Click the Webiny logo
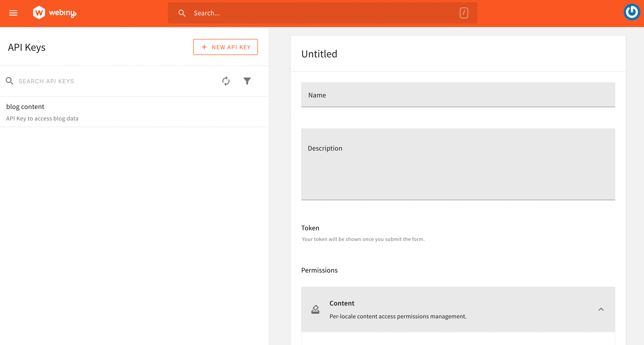The image size is (644, 345). tap(54, 13)
